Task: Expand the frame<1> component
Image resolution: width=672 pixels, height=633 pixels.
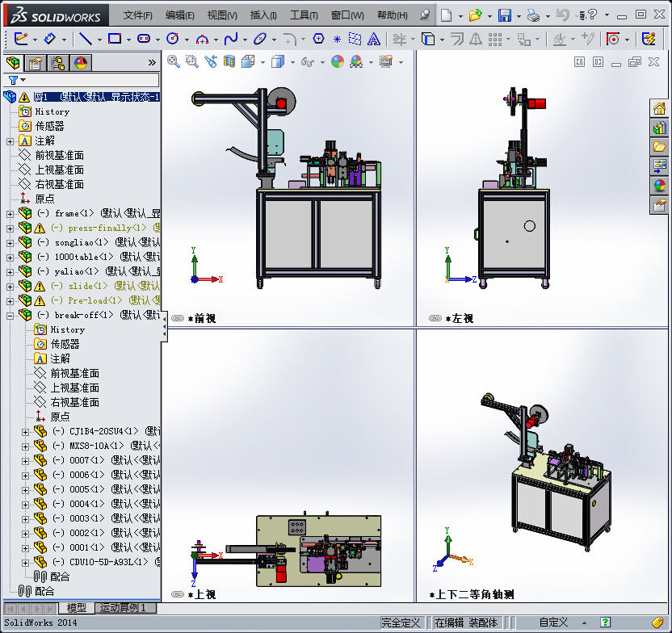Action: click(x=10, y=214)
